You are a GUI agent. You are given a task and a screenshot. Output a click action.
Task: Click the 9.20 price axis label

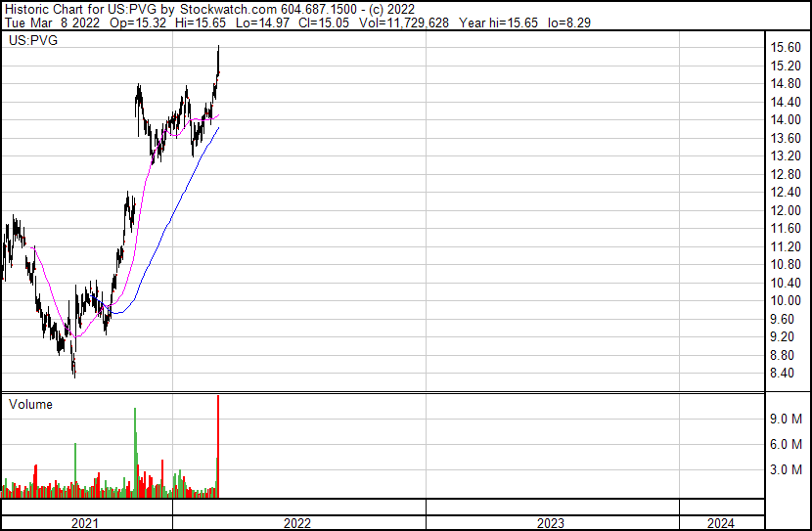click(x=782, y=337)
